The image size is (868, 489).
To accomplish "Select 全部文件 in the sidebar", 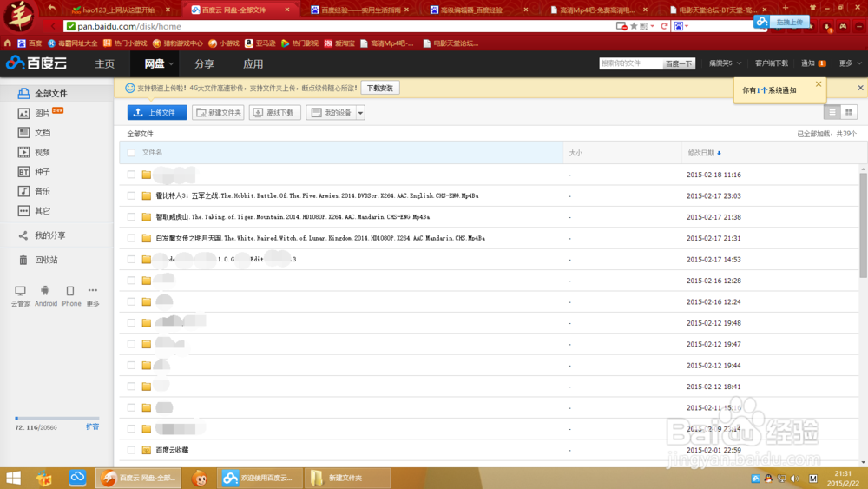I will point(56,94).
